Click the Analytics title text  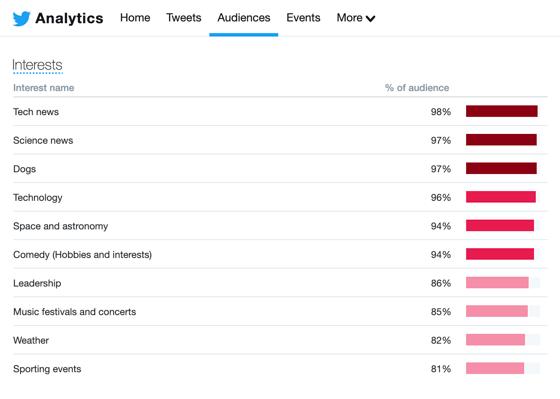69,18
